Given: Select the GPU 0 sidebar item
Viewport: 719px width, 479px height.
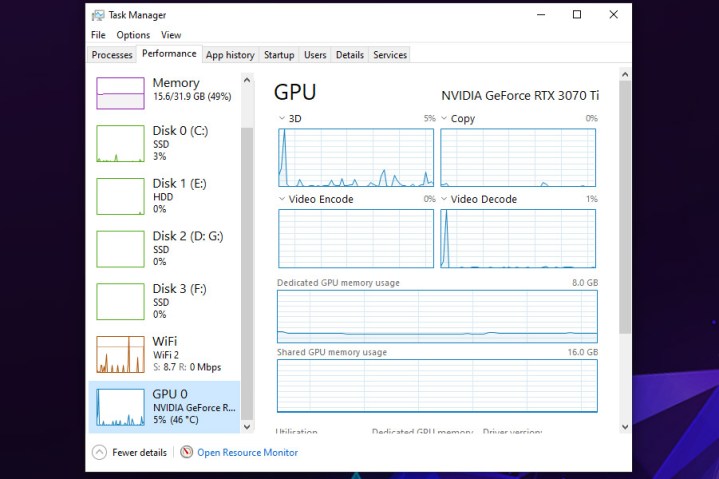Looking at the screenshot, I should [165, 407].
